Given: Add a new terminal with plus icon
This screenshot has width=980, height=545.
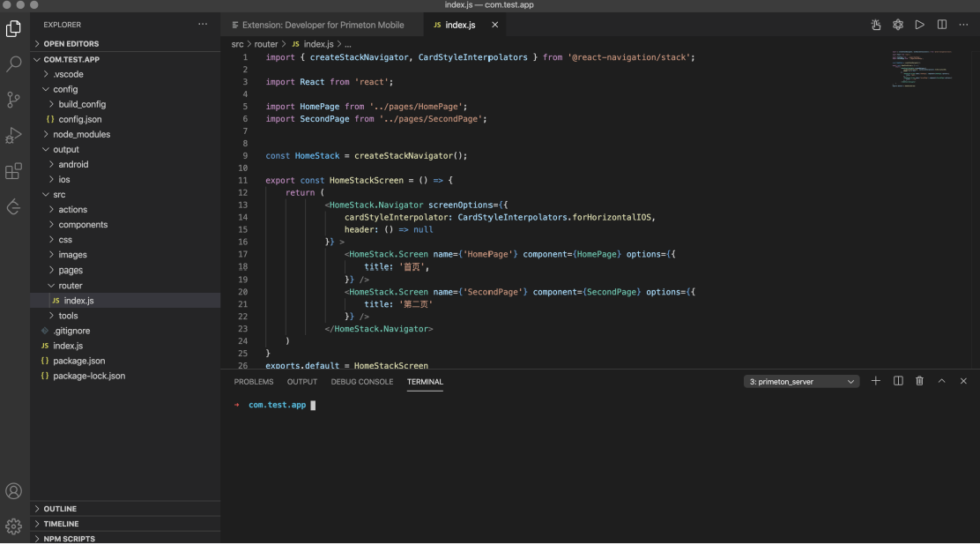Looking at the screenshot, I should [875, 381].
